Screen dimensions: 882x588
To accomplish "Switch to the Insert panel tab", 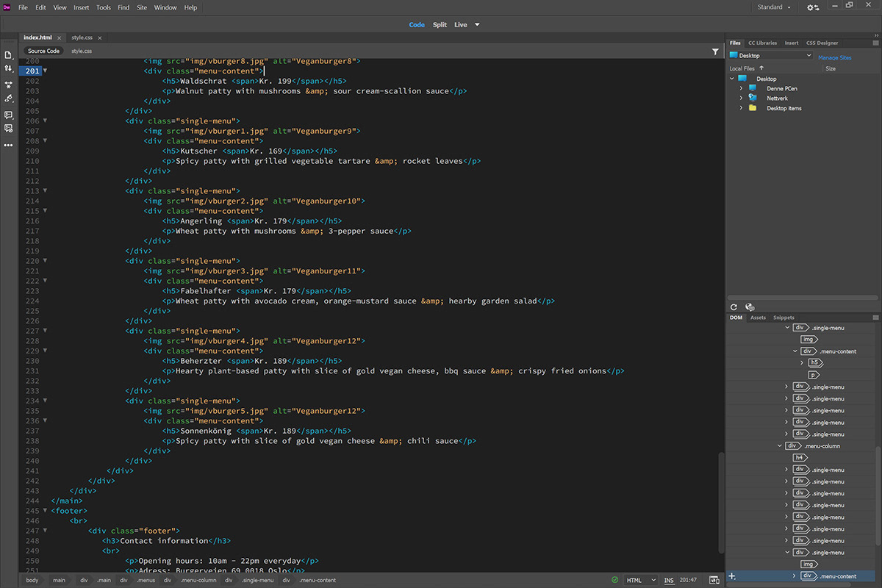I will [x=792, y=43].
